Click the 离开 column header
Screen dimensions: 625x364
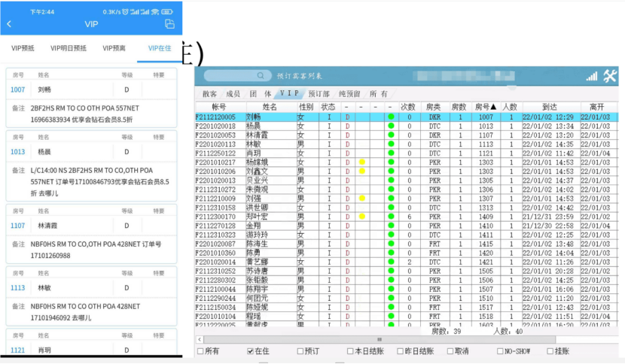point(597,107)
